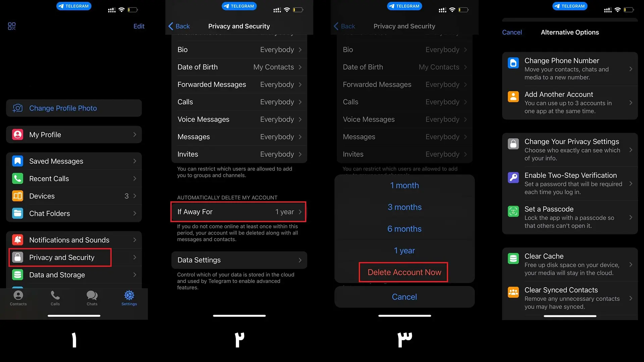The image size is (644, 362).
Task: Tap the Settings gear tab icon
Action: [x=129, y=295]
